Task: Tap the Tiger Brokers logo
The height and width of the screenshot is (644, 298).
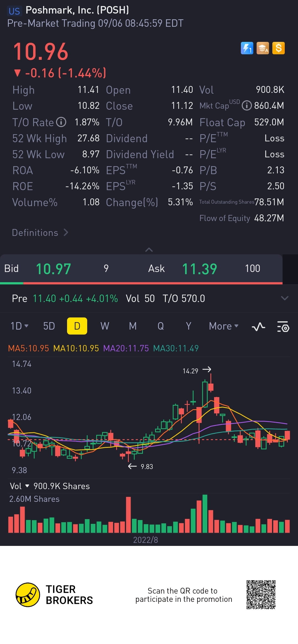Action: [54, 595]
